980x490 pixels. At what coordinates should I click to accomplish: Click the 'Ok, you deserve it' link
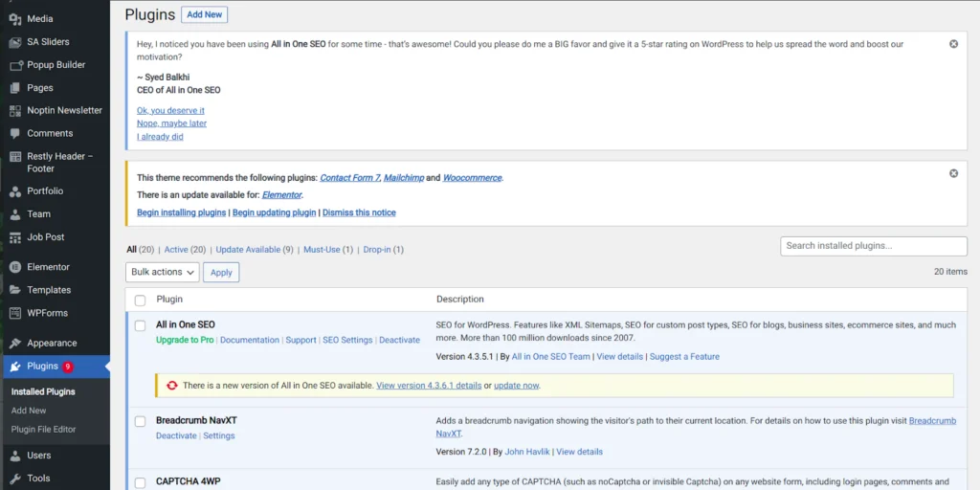(170, 111)
